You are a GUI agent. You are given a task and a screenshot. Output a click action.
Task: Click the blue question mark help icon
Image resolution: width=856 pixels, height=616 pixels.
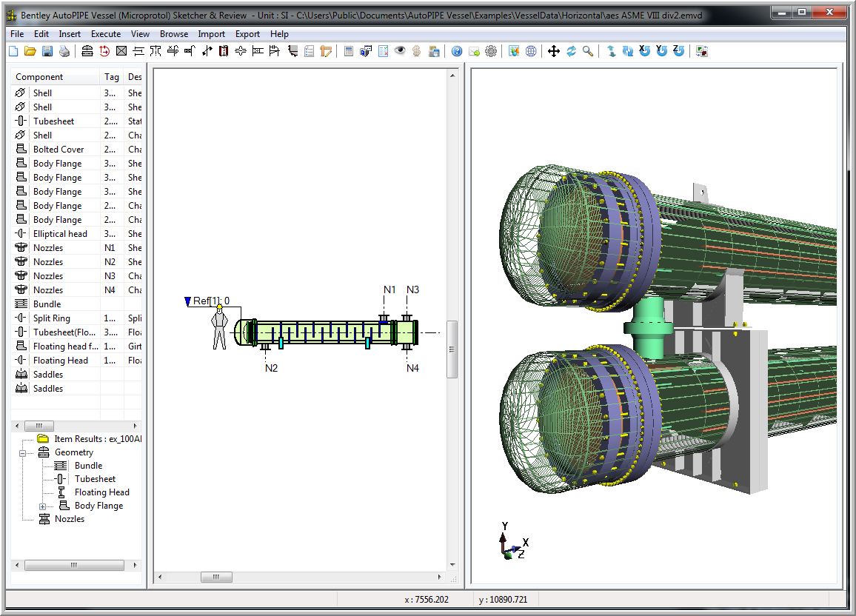tap(457, 51)
